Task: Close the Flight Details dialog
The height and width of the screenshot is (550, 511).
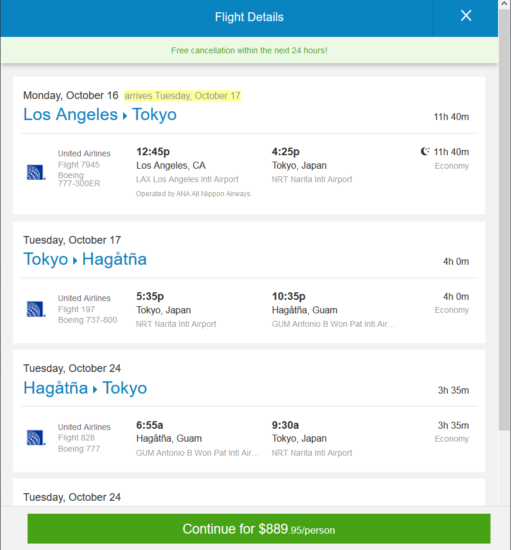Action: 466,16
